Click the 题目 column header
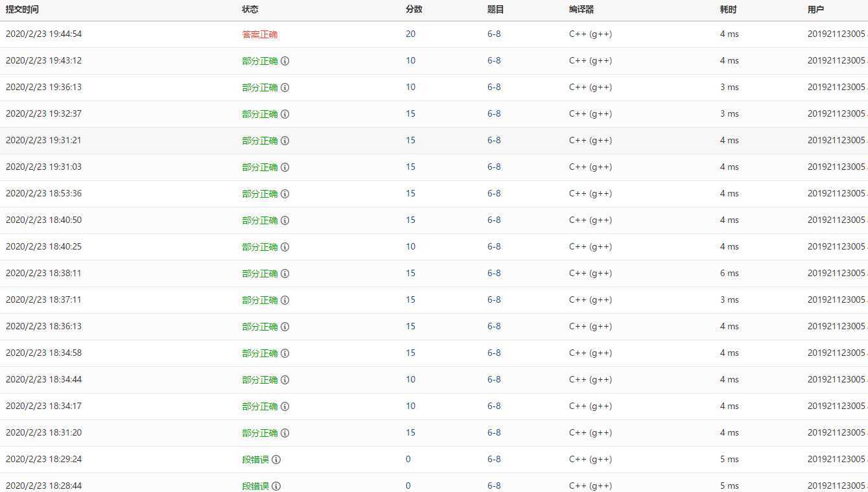868x492 pixels. tap(496, 10)
